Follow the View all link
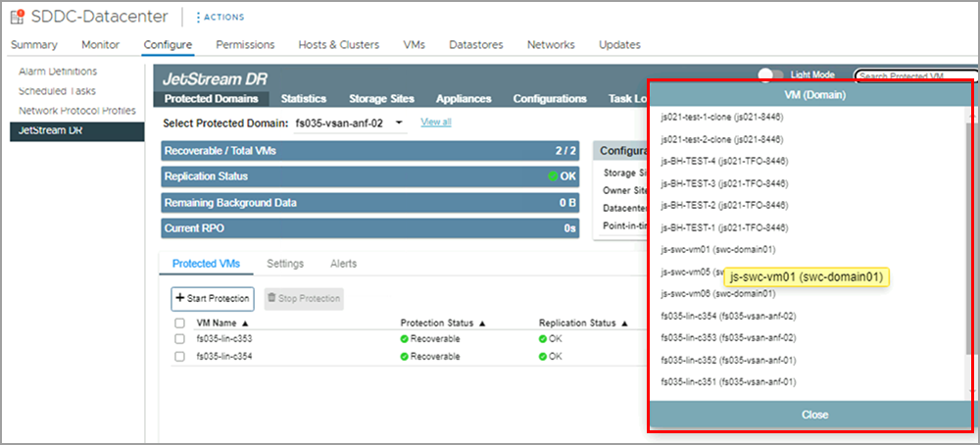The height and width of the screenshot is (445, 980). pos(436,123)
